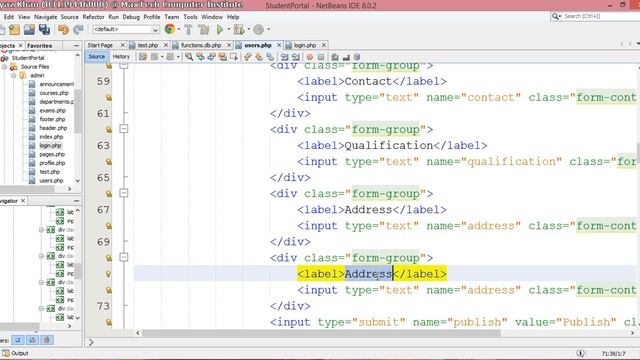Viewport: 640px width, 360px height.
Task: Collapse the Source Files node
Action: 4,67
